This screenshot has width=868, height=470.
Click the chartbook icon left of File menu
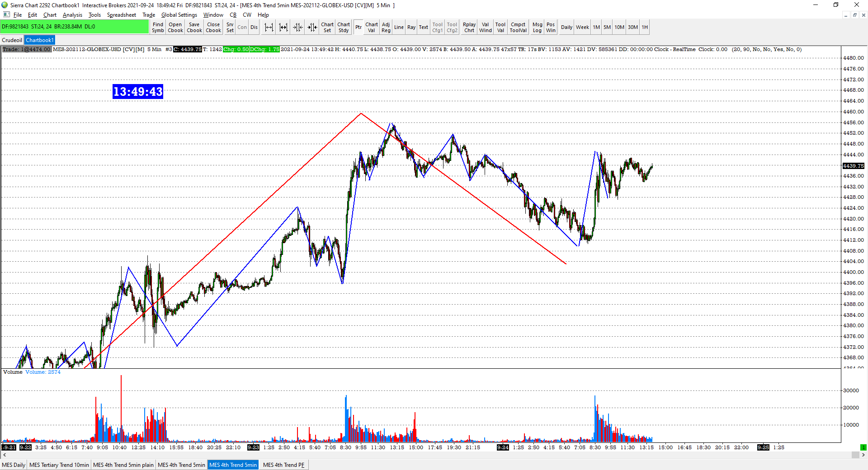coord(6,15)
